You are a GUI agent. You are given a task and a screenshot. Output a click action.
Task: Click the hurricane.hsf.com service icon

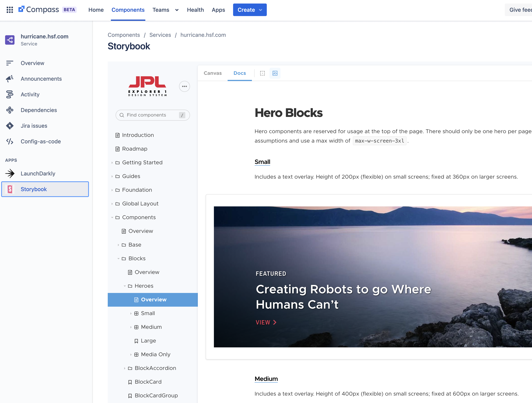pyautogui.click(x=10, y=40)
